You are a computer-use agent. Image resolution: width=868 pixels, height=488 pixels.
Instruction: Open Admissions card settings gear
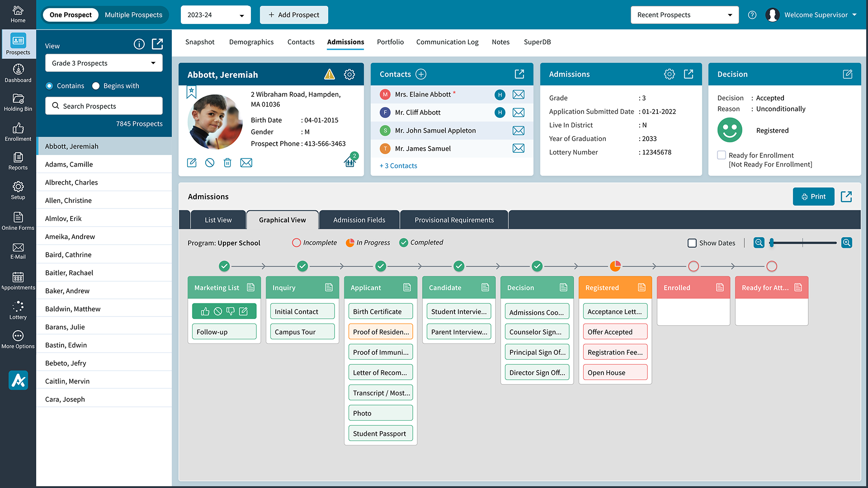pyautogui.click(x=669, y=74)
